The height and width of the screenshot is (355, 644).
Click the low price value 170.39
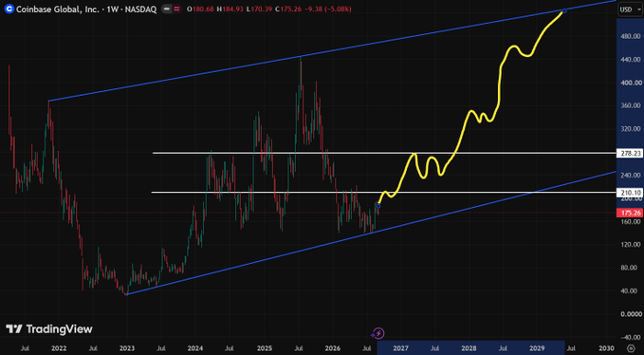(x=263, y=9)
